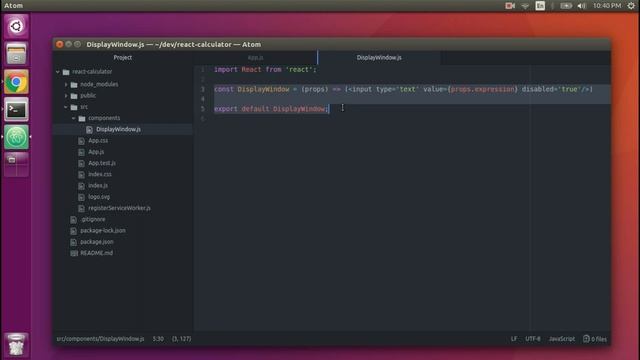
Task: Open Ubuntu Dash search launcher
Action: pyautogui.click(x=16, y=27)
